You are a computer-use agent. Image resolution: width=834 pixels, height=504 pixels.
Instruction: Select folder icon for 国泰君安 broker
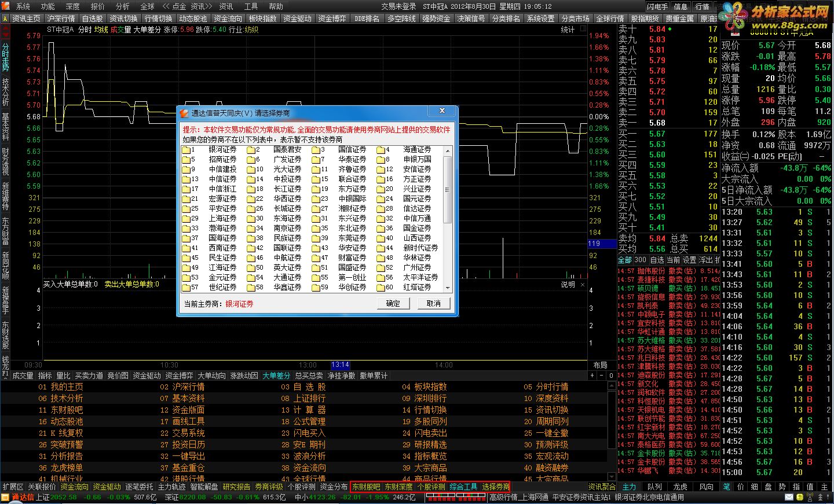click(251, 150)
